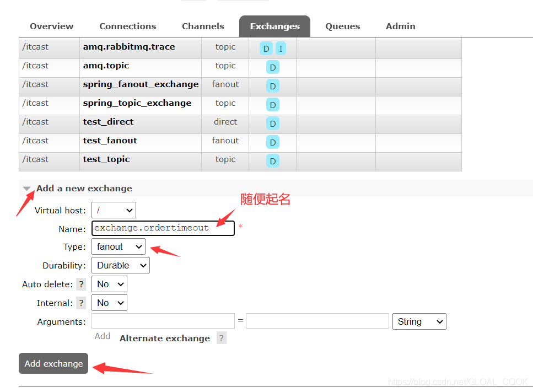This screenshot has width=533, height=392.
Task: Open the String argument type dropdown
Action: (419, 321)
